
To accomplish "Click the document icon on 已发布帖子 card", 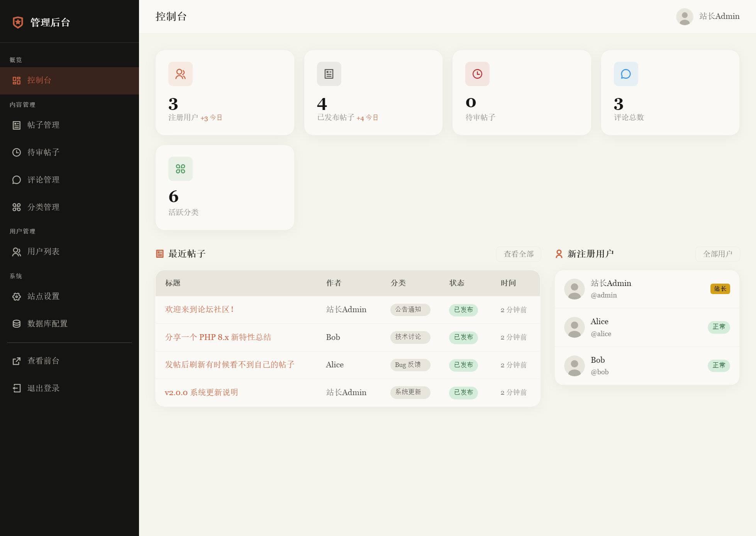I will (329, 74).
